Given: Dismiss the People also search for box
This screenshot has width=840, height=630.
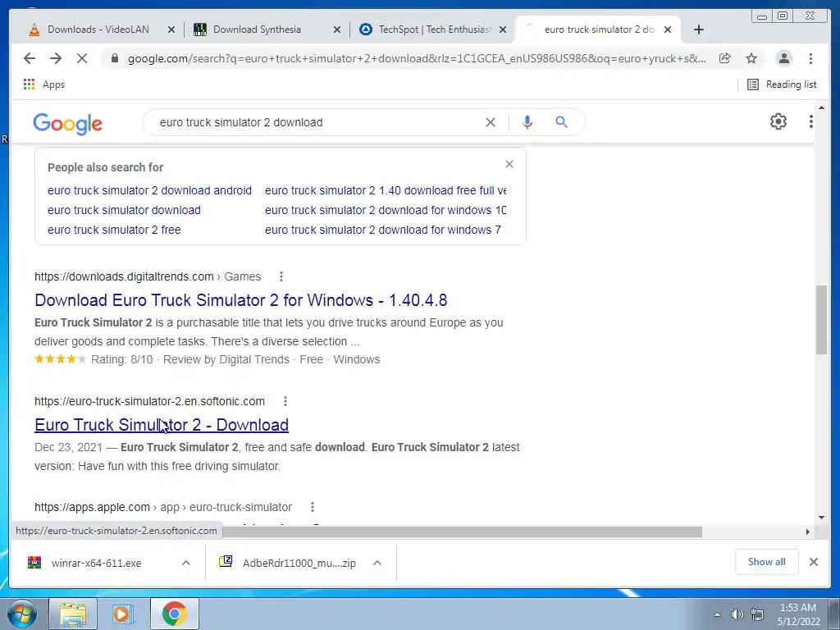Looking at the screenshot, I should tap(509, 164).
